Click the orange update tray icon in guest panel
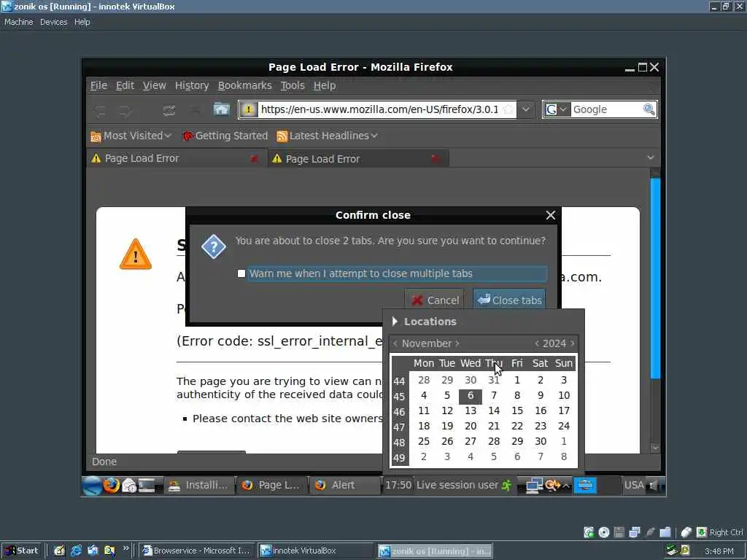The height and width of the screenshot is (560, 747). pos(552,485)
